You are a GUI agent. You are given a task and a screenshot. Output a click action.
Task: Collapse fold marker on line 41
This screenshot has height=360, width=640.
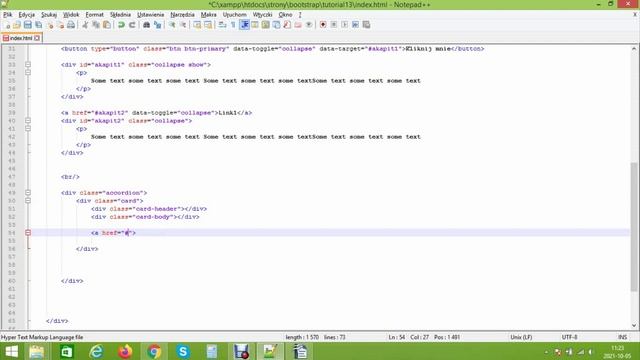(x=28, y=129)
